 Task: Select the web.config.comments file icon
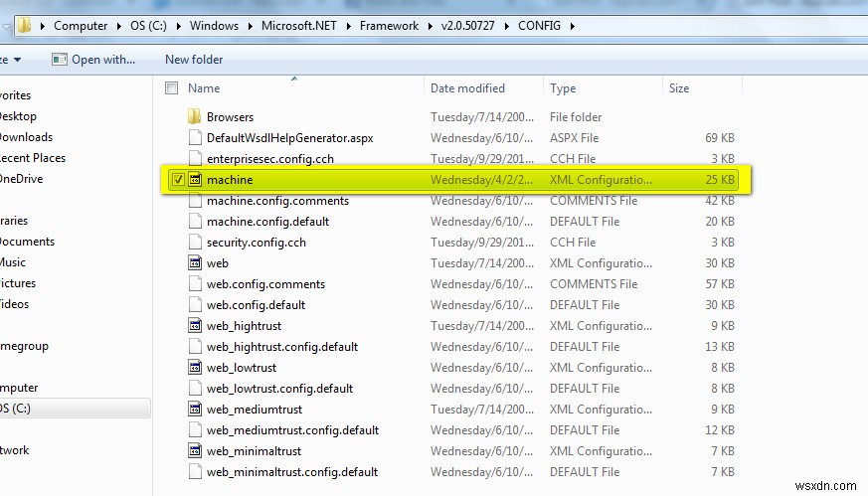click(x=195, y=284)
